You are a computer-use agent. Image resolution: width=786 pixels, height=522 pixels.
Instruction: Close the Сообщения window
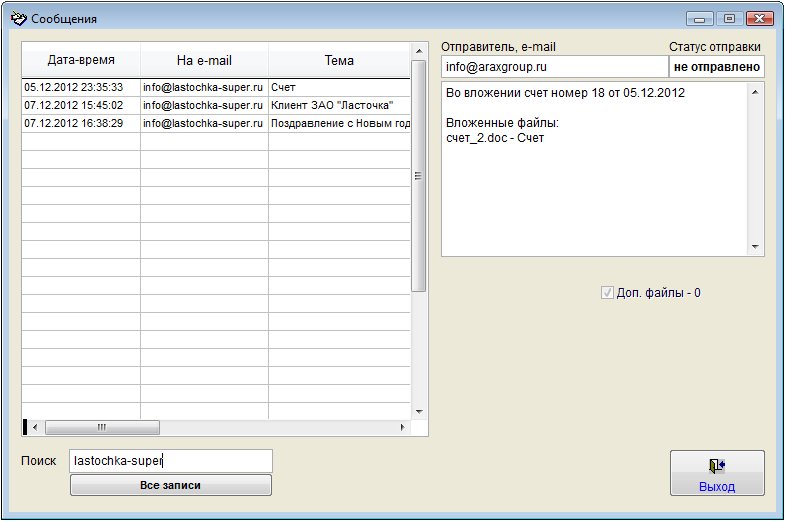point(760,19)
